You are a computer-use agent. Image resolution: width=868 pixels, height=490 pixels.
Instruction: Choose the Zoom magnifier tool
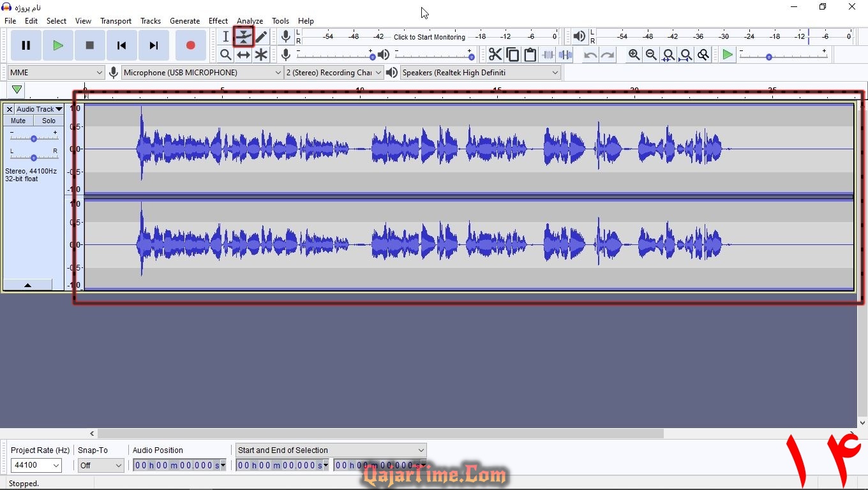[x=225, y=55]
